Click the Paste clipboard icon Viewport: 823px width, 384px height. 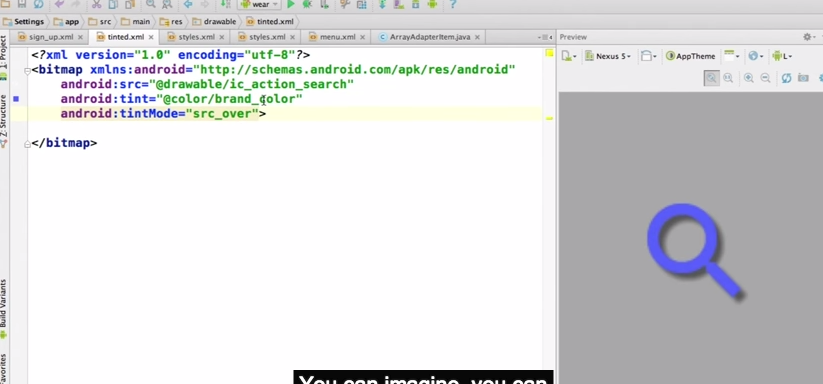130,4
